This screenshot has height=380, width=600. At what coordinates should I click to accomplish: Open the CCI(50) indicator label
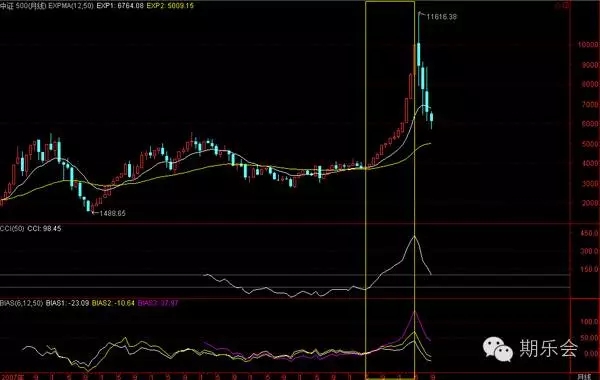coord(12,228)
